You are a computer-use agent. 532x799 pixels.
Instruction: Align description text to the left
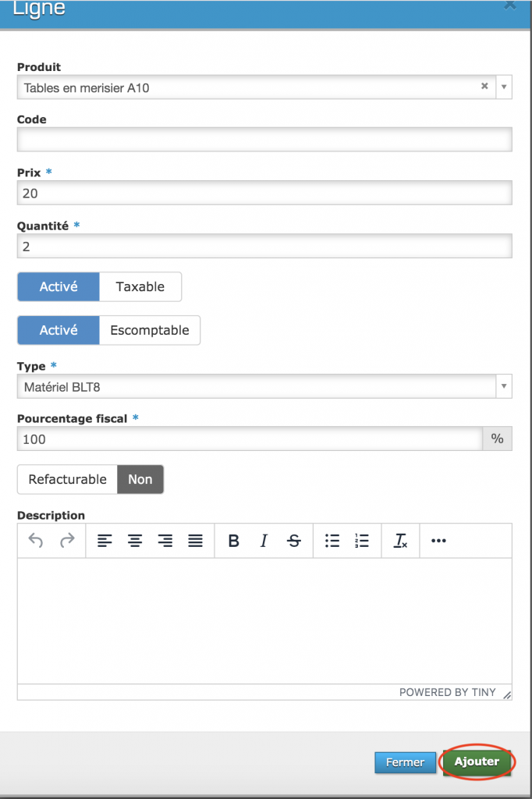coord(105,541)
